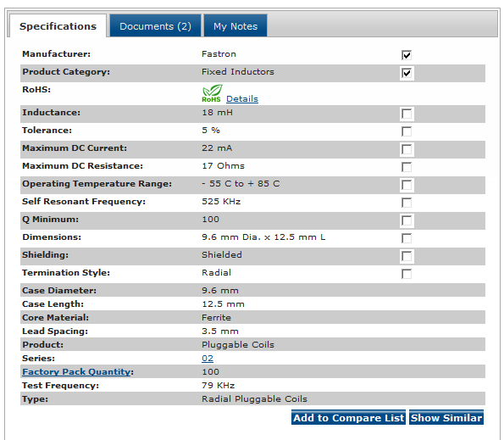The height and width of the screenshot is (440, 504).
Task: Click the Case Diameter: label
Action: click(x=59, y=291)
